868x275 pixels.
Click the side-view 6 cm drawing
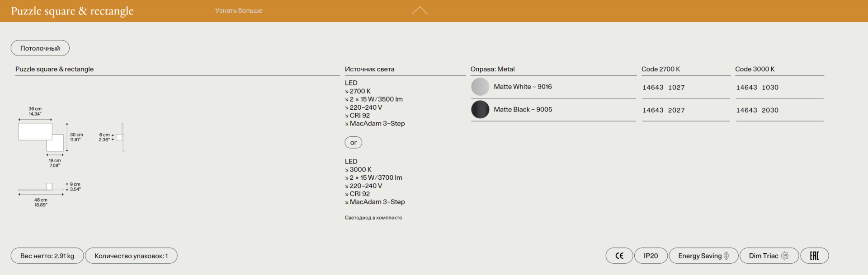pyautogui.click(x=120, y=137)
